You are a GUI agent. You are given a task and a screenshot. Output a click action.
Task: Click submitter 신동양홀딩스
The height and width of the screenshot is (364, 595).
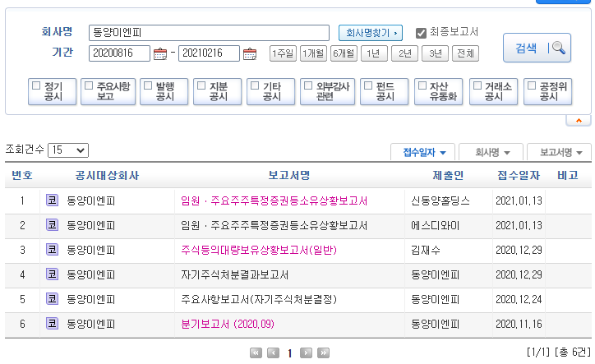click(x=440, y=200)
